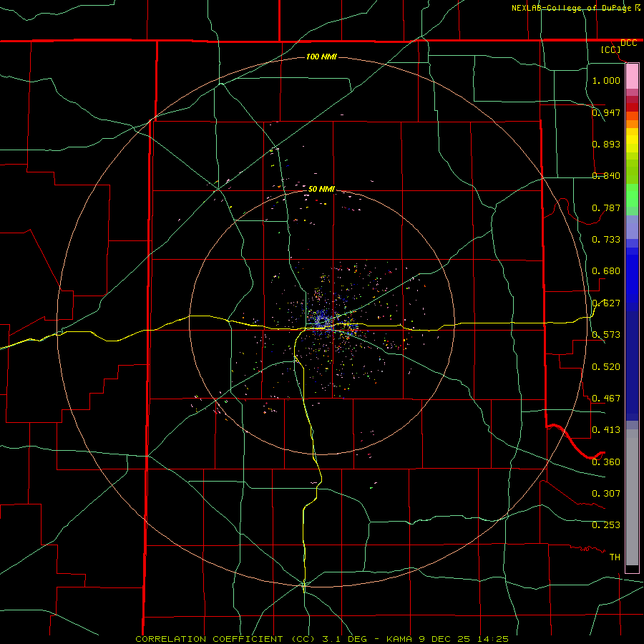Viewport: 644px width, 644px height.
Task: Click the 0.360 legend value
Action: coord(606,462)
